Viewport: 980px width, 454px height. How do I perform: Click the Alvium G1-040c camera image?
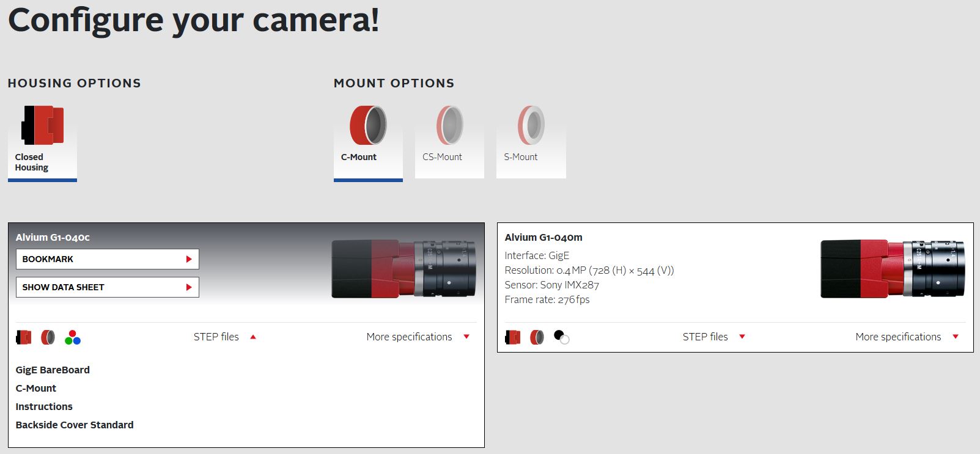(x=403, y=269)
